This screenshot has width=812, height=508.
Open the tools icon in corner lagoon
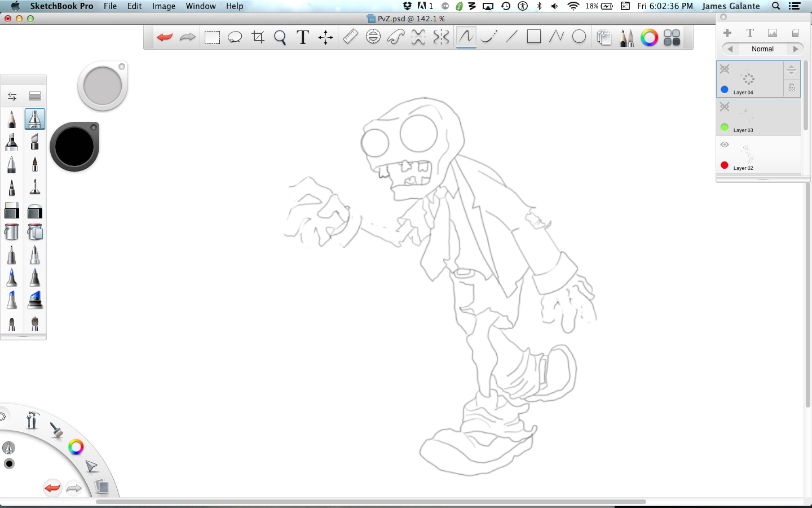pyautogui.click(x=32, y=420)
